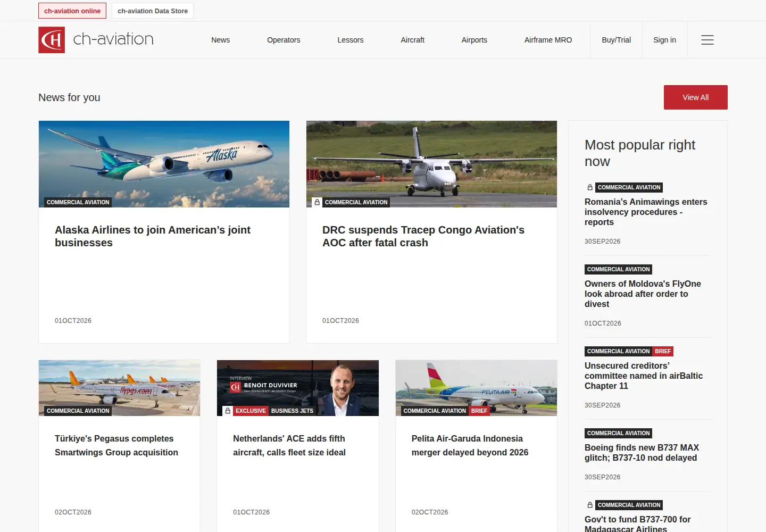Click lock icon on Netherlands' ACE article
The width and height of the screenshot is (766, 532).
pyautogui.click(x=228, y=411)
